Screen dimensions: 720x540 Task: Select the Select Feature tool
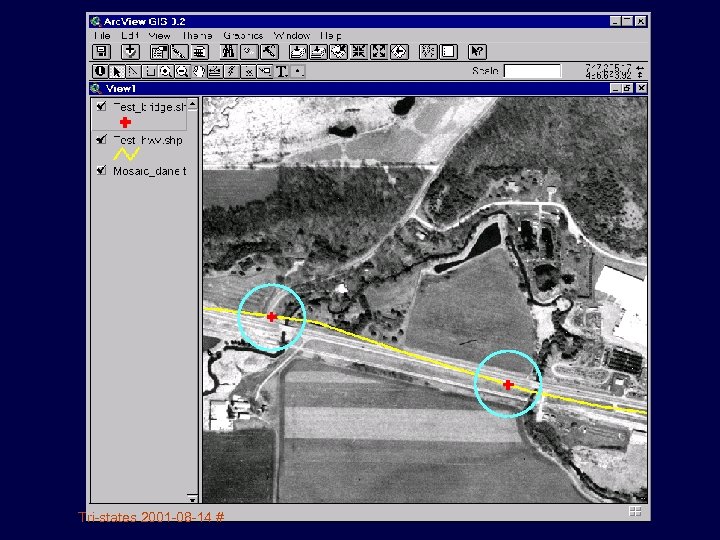pyautogui.click(x=150, y=72)
